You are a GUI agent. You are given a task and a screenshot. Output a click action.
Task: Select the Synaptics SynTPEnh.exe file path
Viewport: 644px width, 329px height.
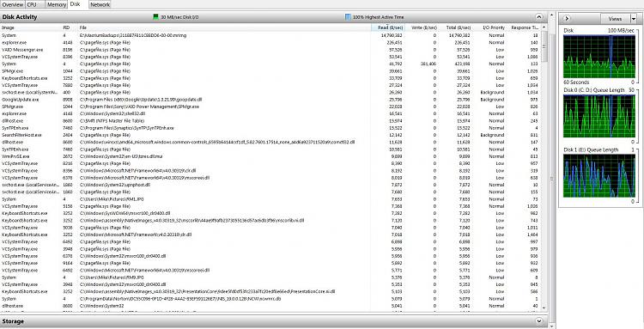(127, 128)
